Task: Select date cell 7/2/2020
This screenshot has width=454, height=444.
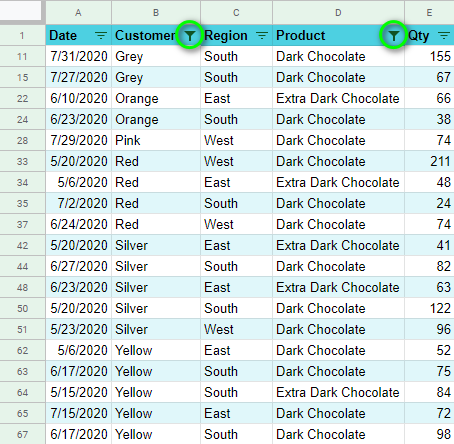Action: click(x=79, y=203)
